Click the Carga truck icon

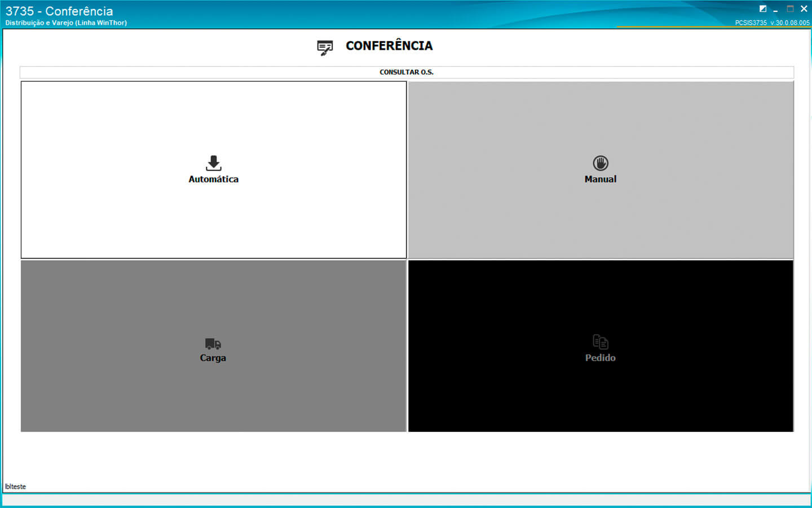click(x=213, y=344)
